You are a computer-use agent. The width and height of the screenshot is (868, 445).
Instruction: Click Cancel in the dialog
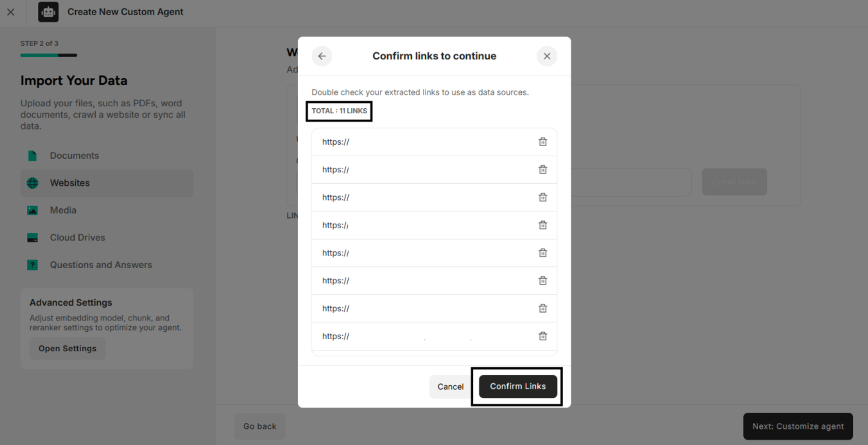(450, 386)
